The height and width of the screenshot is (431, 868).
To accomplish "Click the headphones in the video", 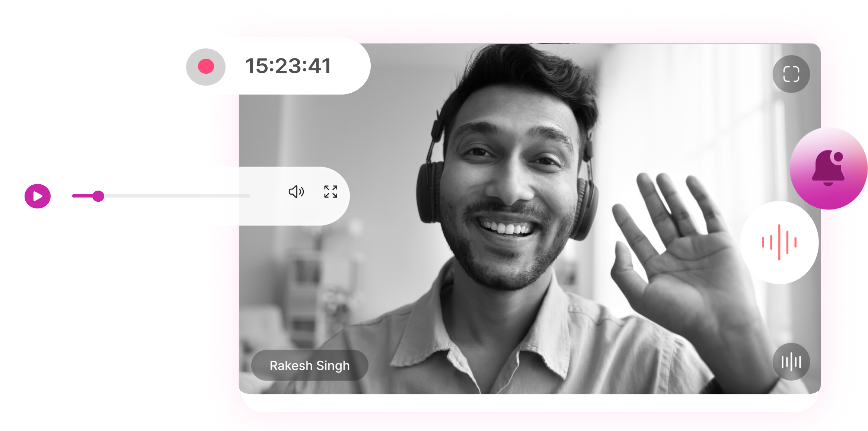I will tap(428, 194).
